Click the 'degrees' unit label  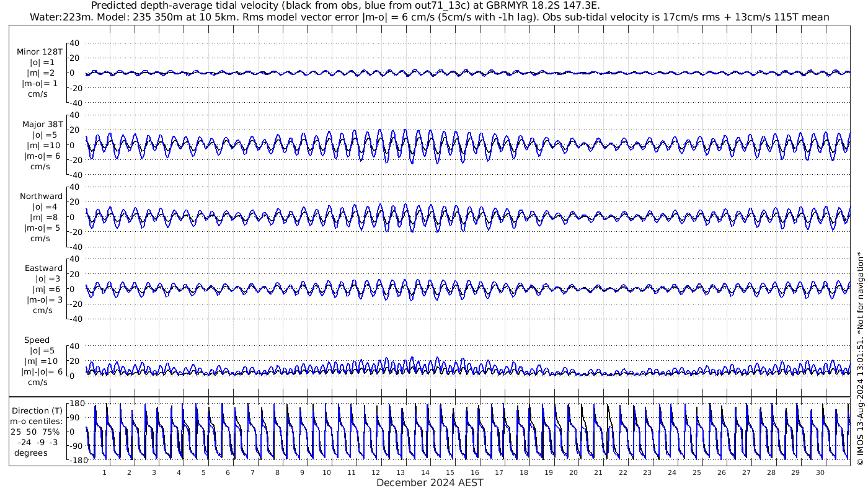(31, 453)
